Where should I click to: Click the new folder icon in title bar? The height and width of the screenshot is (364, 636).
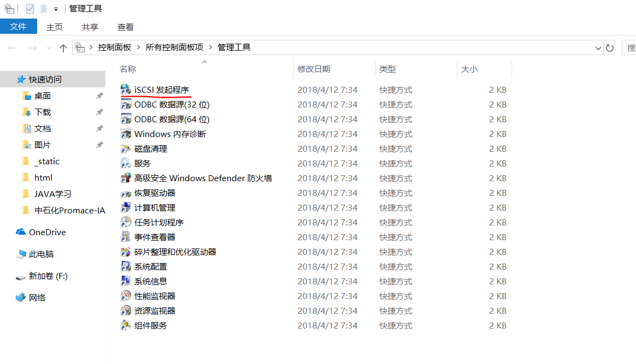click(44, 9)
